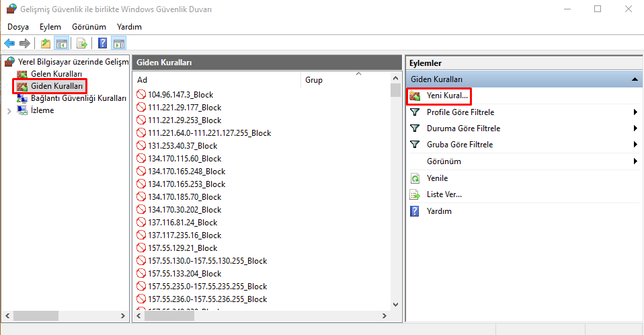
Task: Click the Yenile refresh action
Action: [437, 178]
